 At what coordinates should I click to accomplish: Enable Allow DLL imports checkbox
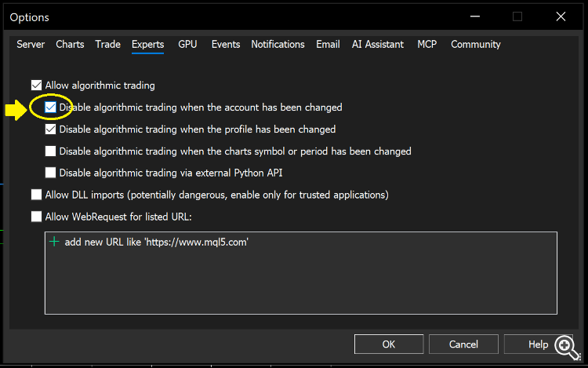[36, 195]
